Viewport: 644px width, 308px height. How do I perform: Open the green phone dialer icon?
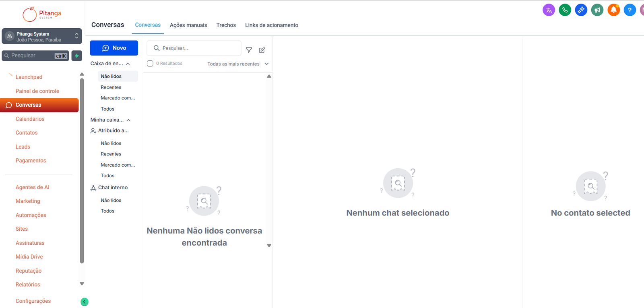coord(565,10)
